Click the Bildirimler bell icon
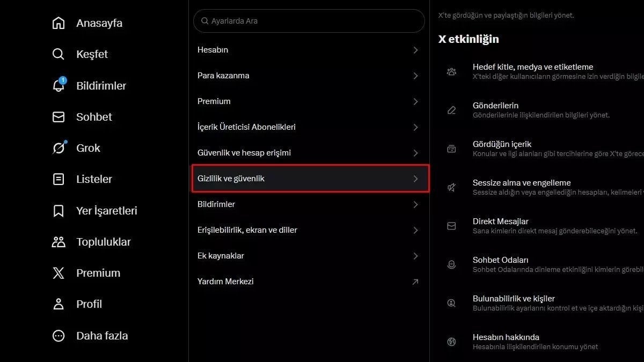The height and width of the screenshot is (362, 644). click(x=58, y=86)
